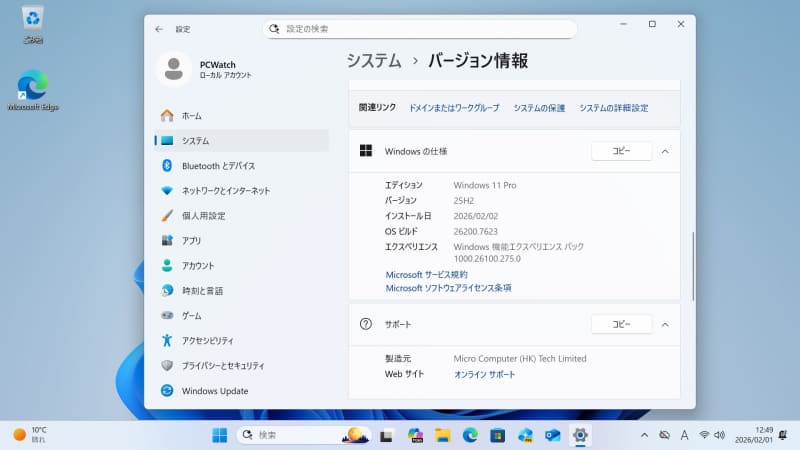The height and width of the screenshot is (450, 800).
Task: Open the volume speaker tray icon
Action: pos(719,435)
